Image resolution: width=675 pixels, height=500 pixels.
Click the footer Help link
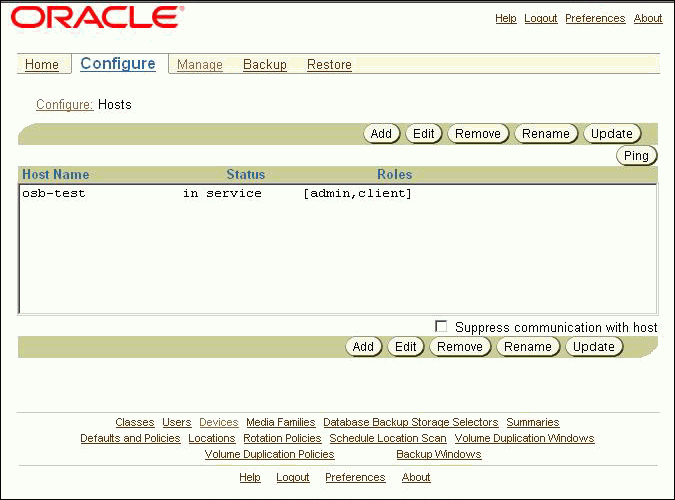250,478
